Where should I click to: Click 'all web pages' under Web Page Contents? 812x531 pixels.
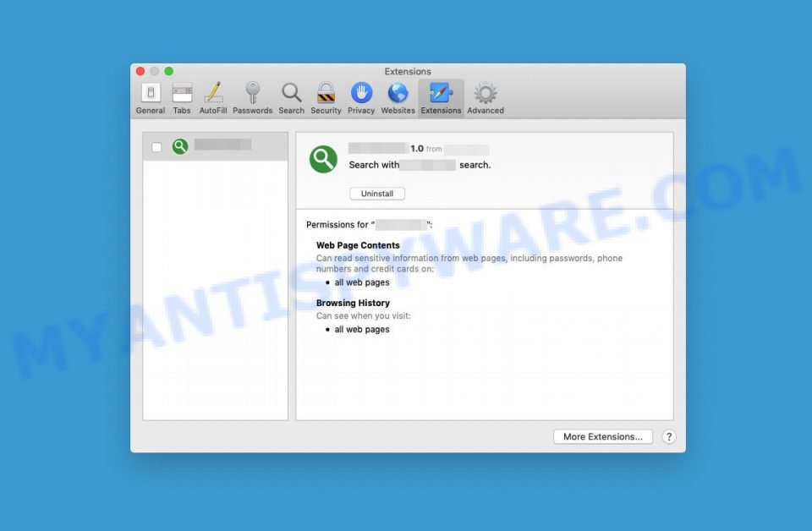pyautogui.click(x=362, y=282)
